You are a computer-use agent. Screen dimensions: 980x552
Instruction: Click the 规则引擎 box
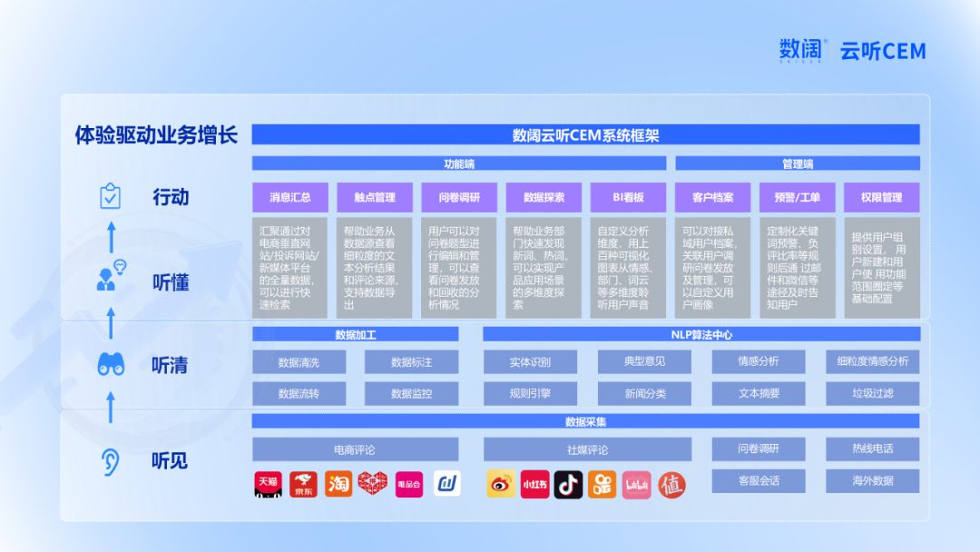[530, 393]
